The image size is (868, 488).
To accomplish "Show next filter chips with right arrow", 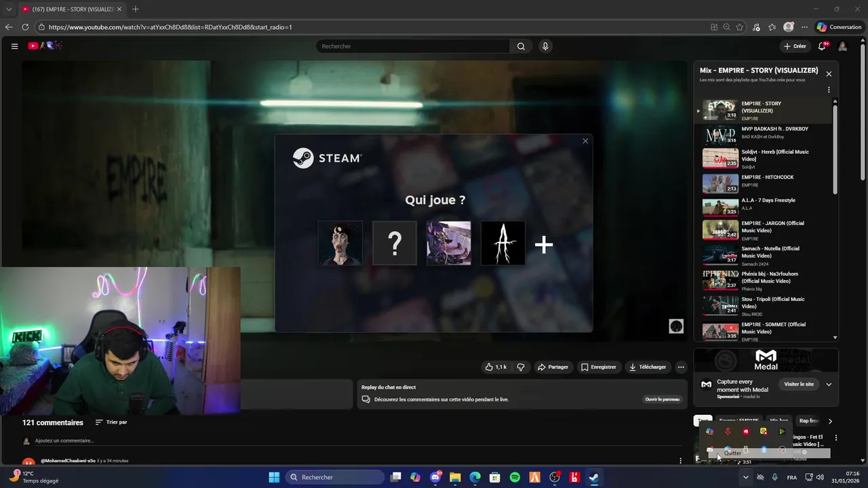I will (830, 421).
